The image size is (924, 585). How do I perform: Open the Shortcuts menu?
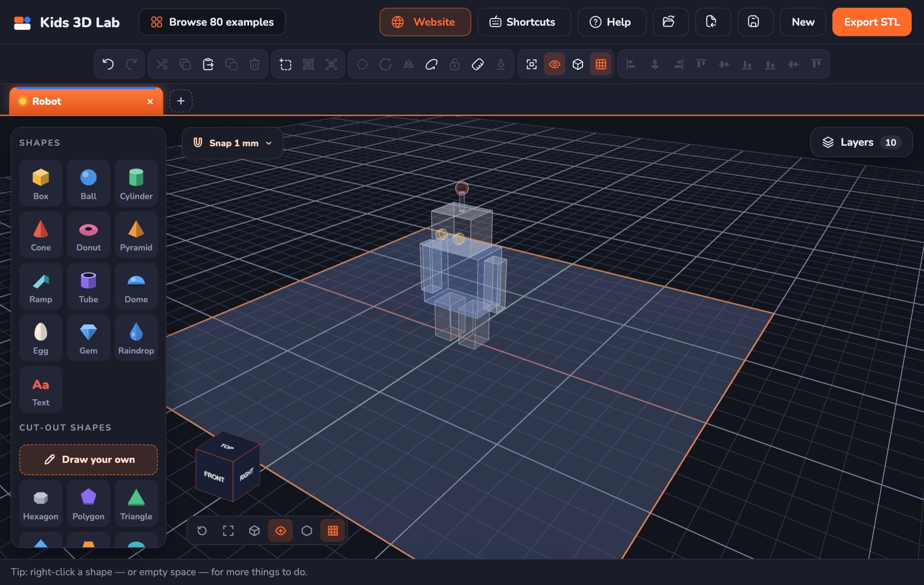(524, 22)
